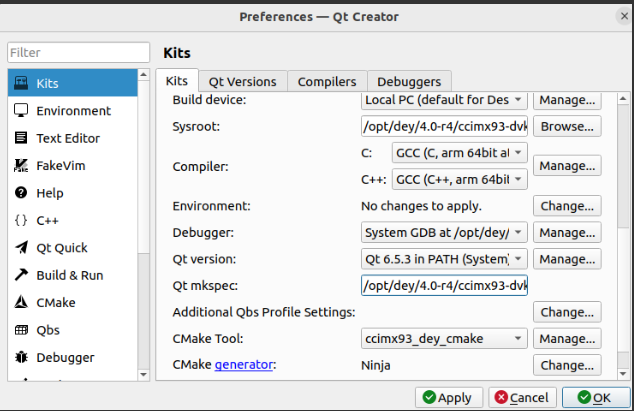Open the CMake Tool dropdown

tap(444, 339)
